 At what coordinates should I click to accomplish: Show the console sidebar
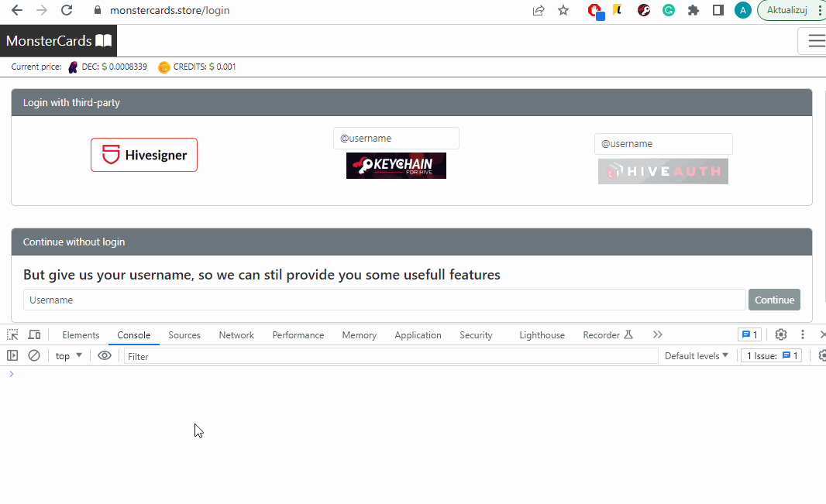click(12, 355)
